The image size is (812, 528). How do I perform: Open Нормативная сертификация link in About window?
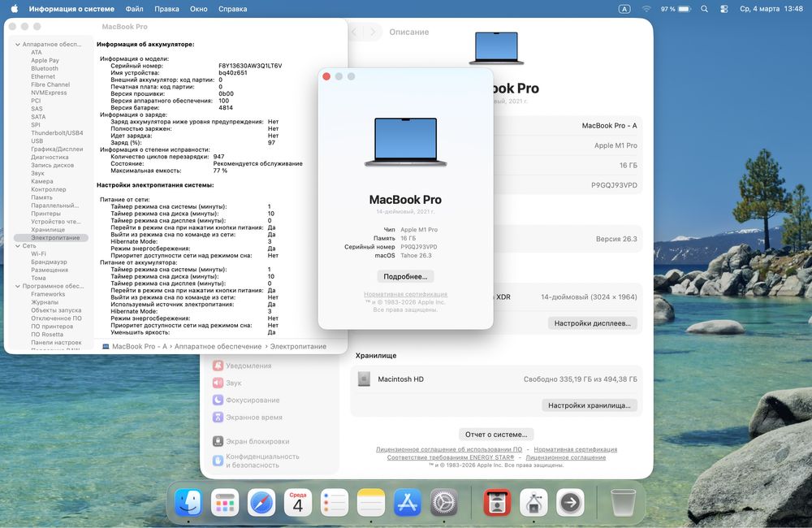click(405, 294)
